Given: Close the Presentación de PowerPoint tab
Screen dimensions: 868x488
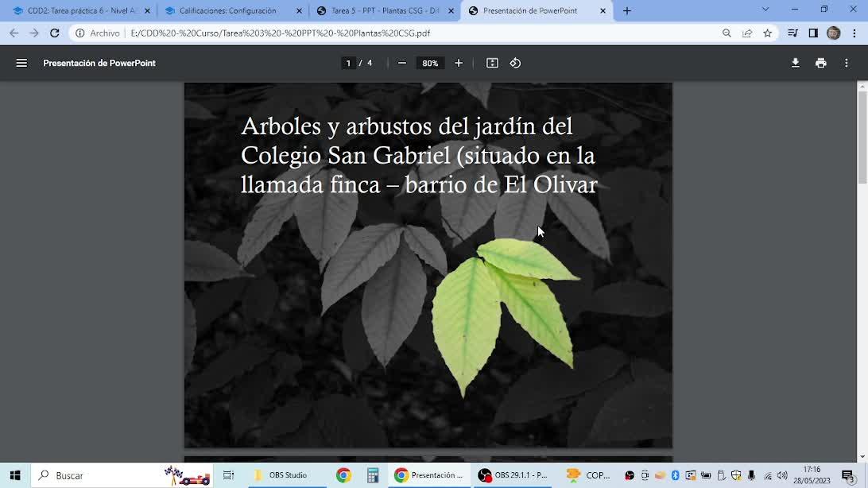Looking at the screenshot, I should (603, 10).
